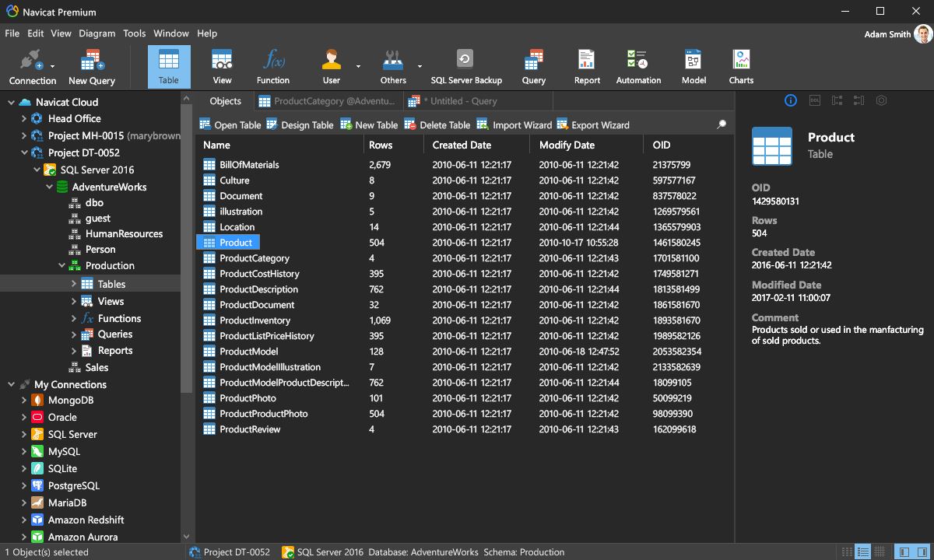The width and height of the screenshot is (934, 560).
Task: Collapse the My Connections tree section
Action: pos(11,385)
